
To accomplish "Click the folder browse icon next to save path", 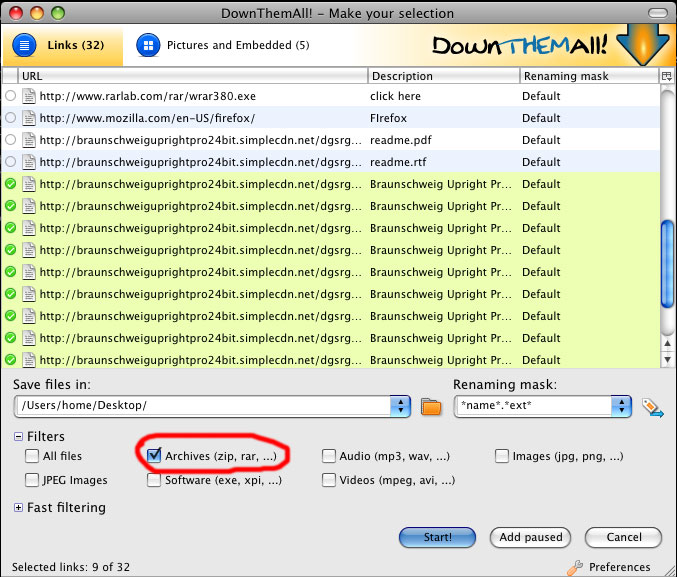I will 431,407.
